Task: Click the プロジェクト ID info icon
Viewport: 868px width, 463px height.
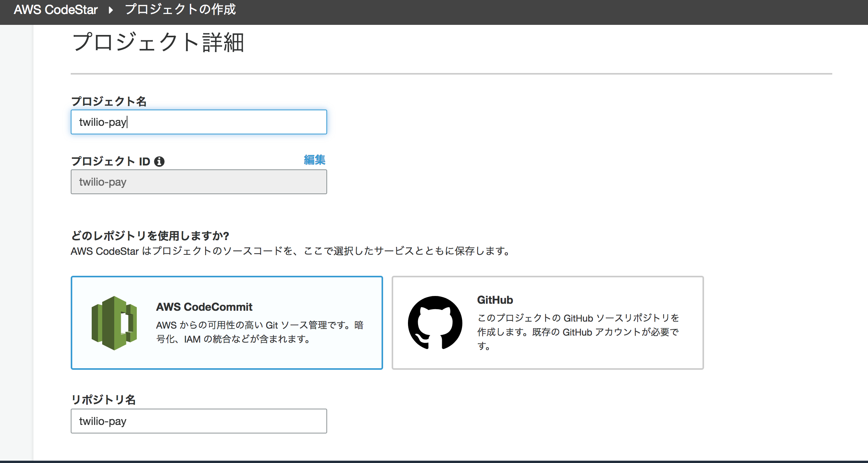Action: [x=159, y=162]
